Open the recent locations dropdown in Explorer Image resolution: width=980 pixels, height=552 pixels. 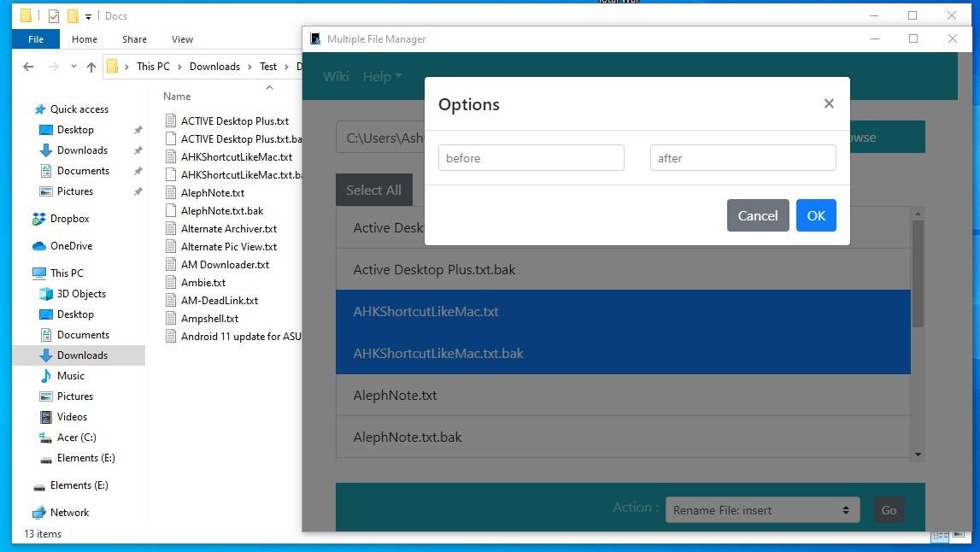[x=73, y=67]
